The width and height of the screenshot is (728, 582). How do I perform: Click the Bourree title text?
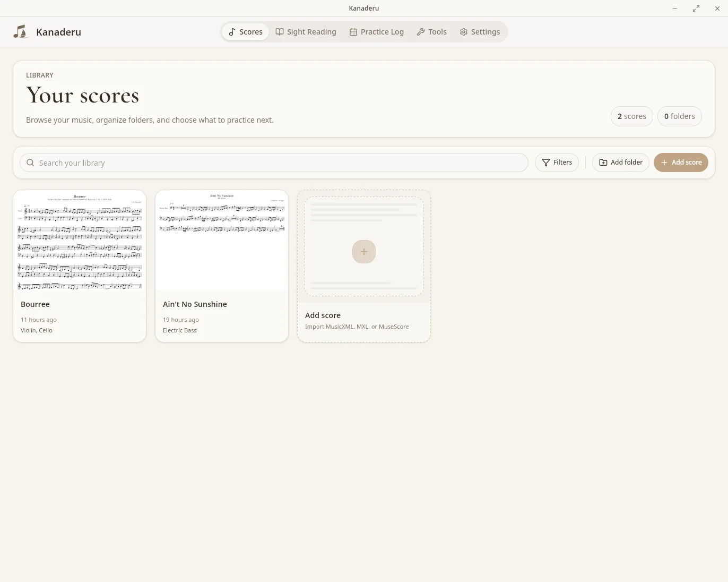(x=35, y=304)
